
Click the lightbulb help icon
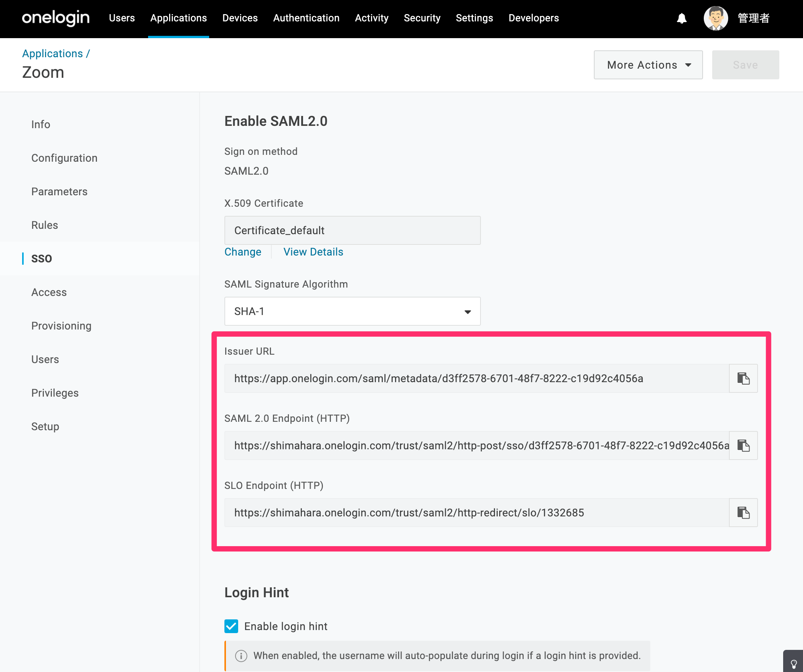coord(793,664)
